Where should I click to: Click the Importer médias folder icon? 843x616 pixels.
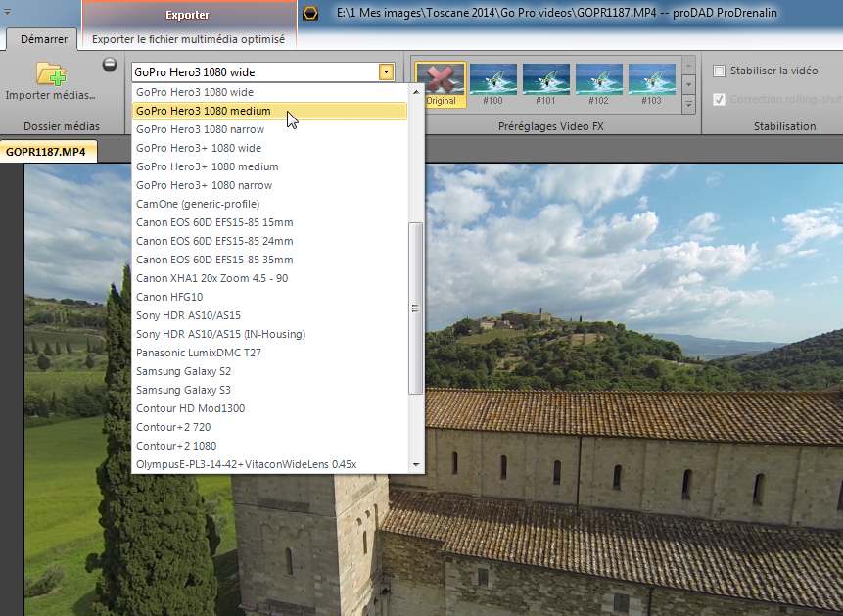50,73
